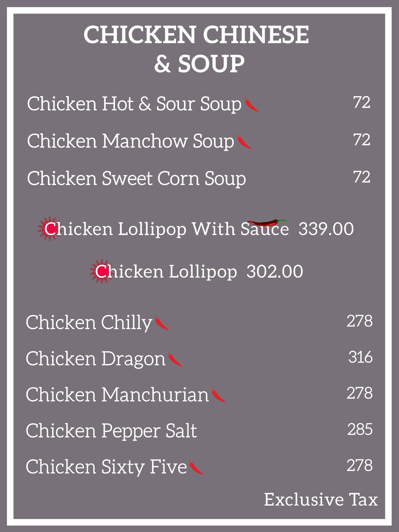Click the 72 price for Manchow Soup
Image resolution: width=399 pixels, height=532 pixels.
tap(362, 139)
